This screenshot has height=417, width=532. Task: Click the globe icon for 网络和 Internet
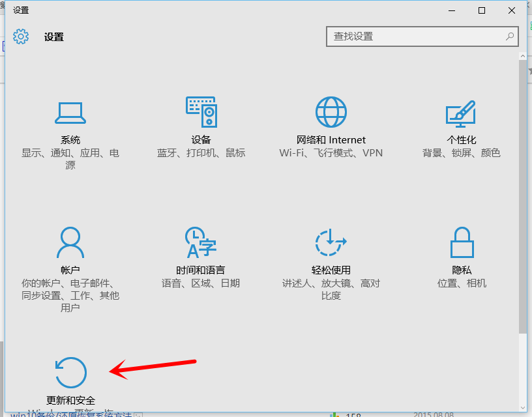[x=331, y=111]
